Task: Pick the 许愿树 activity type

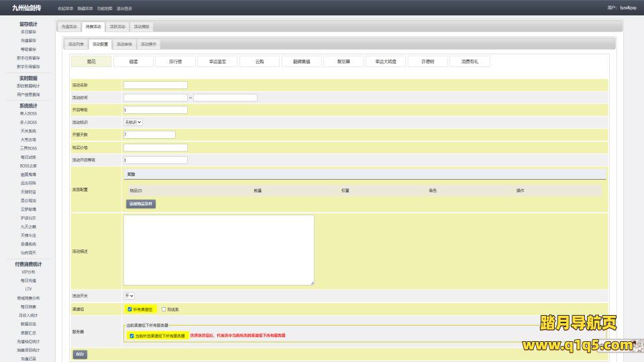Action: tap(427, 61)
